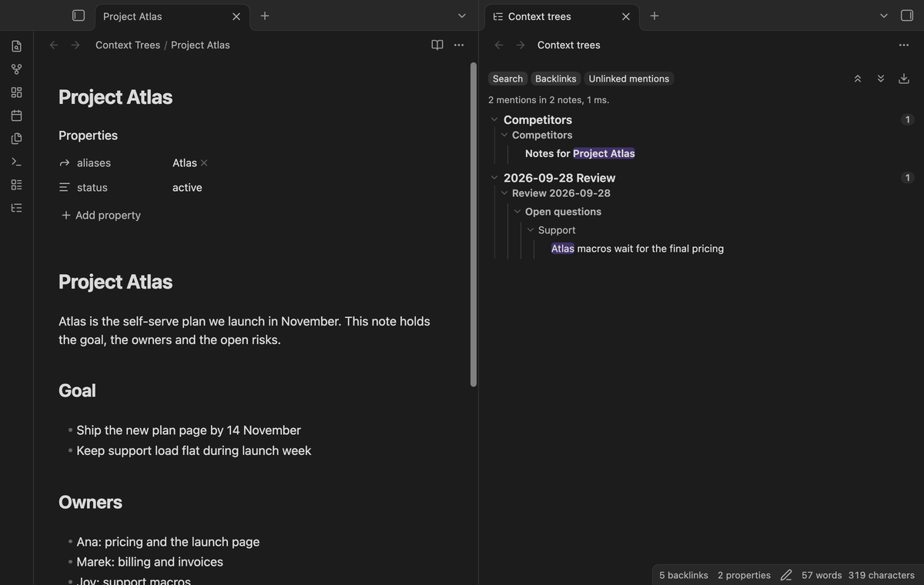
Task: Open Context Trees folder breadcrumb
Action: pos(128,45)
